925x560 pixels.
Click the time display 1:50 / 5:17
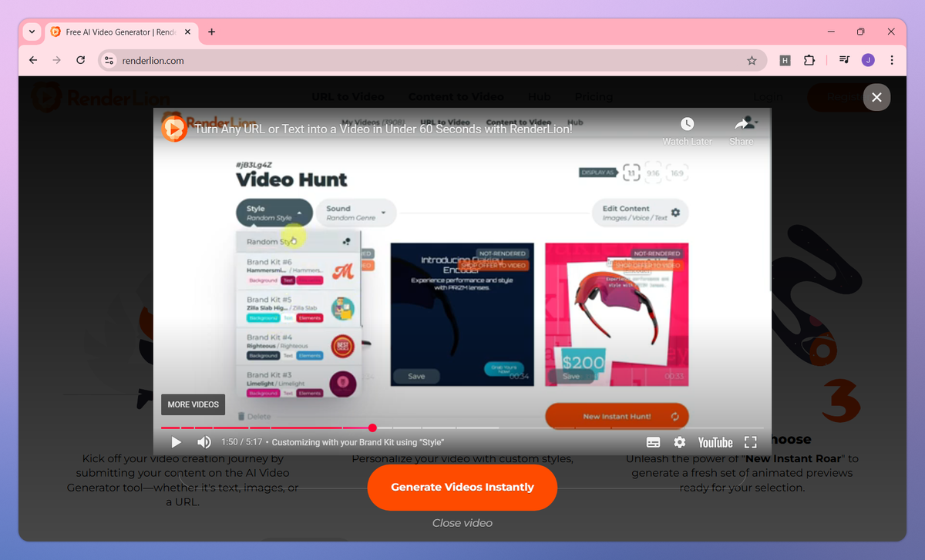pyautogui.click(x=241, y=442)
